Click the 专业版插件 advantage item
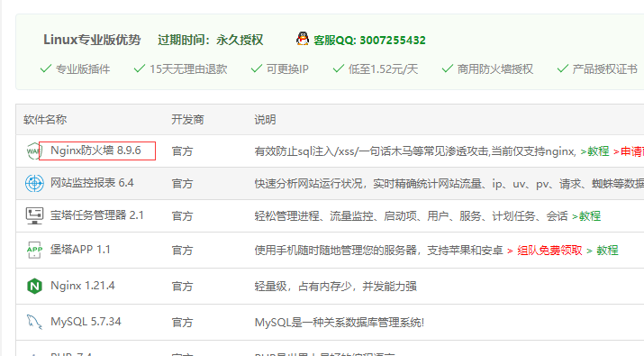The width and height of the screenshot is (644, 356). [75, 69]
